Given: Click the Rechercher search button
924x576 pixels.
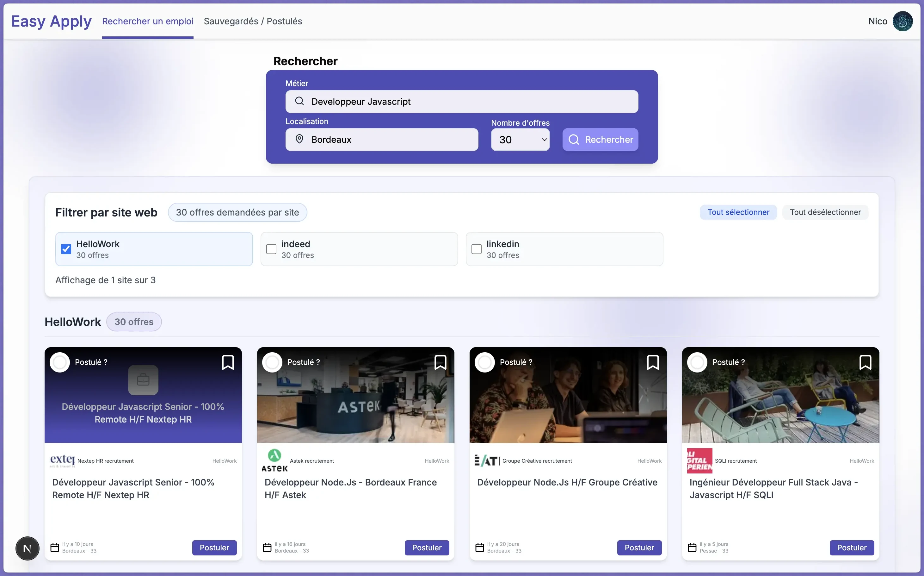Looking at the screenshot, I should [601, 140].
